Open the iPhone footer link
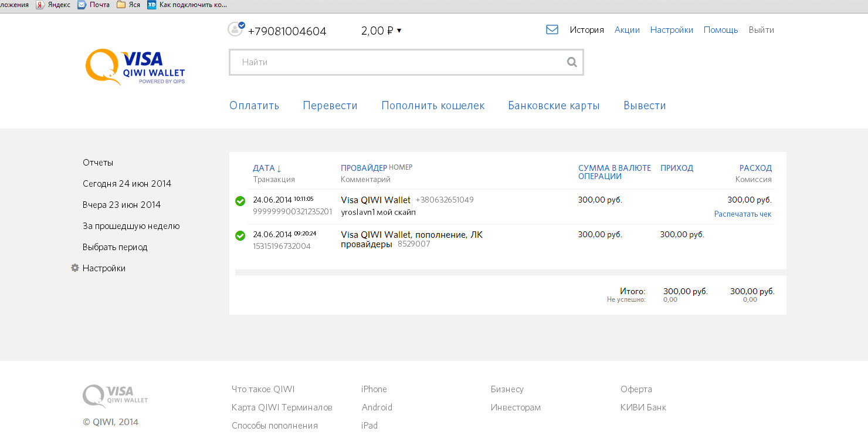Image resolution: width=868 pixels, height=438 pixels. [x=374, y=389]
